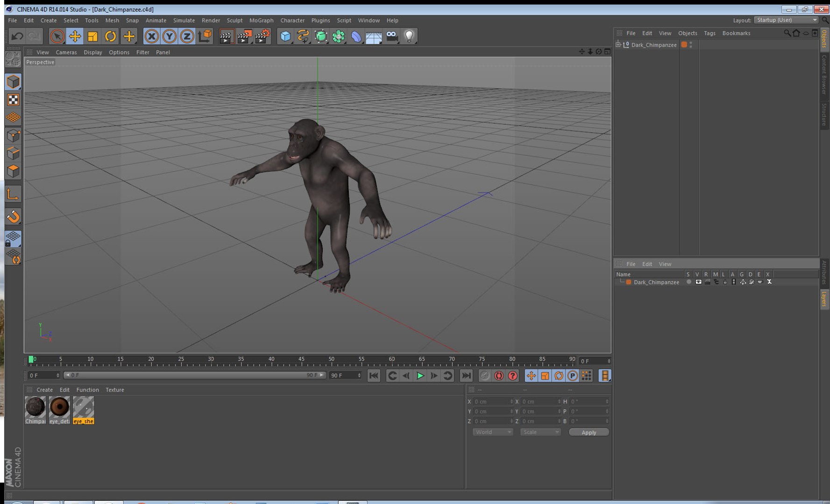This screenshot has height=504, width=830.
Task: Add a Cube primitive object
Action: 285,36
